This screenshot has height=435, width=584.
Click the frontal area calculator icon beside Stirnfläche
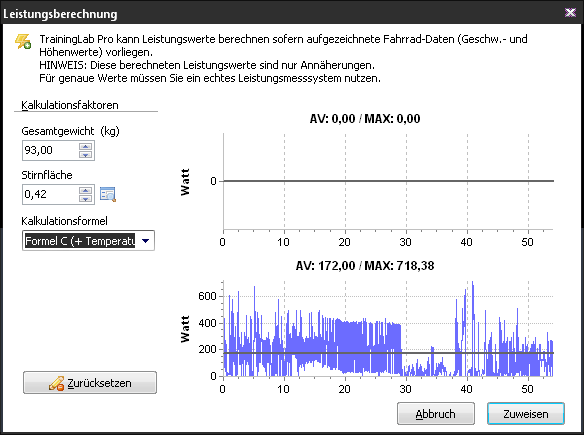pos(108,194)
